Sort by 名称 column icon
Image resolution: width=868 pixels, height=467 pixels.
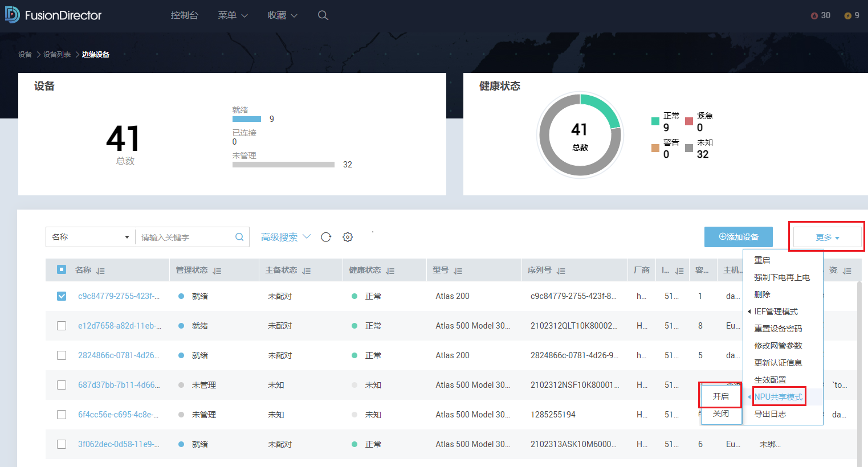click(101, 271)
